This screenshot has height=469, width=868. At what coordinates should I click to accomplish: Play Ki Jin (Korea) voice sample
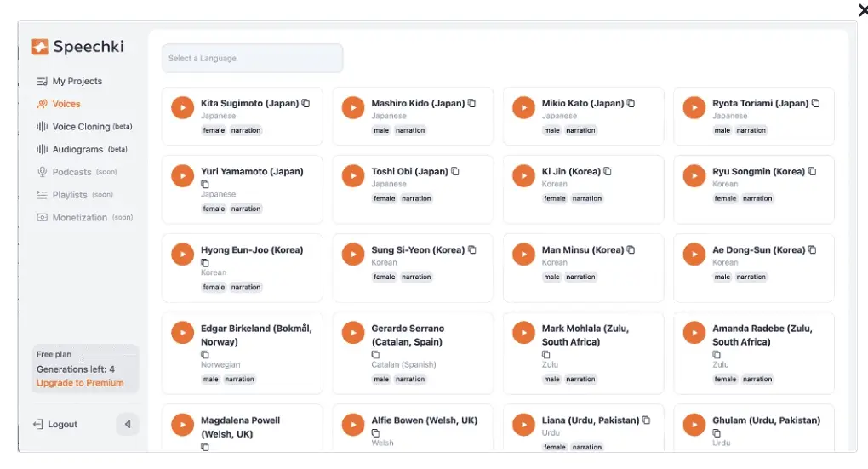pyautogui.click(x=523, y=175)
